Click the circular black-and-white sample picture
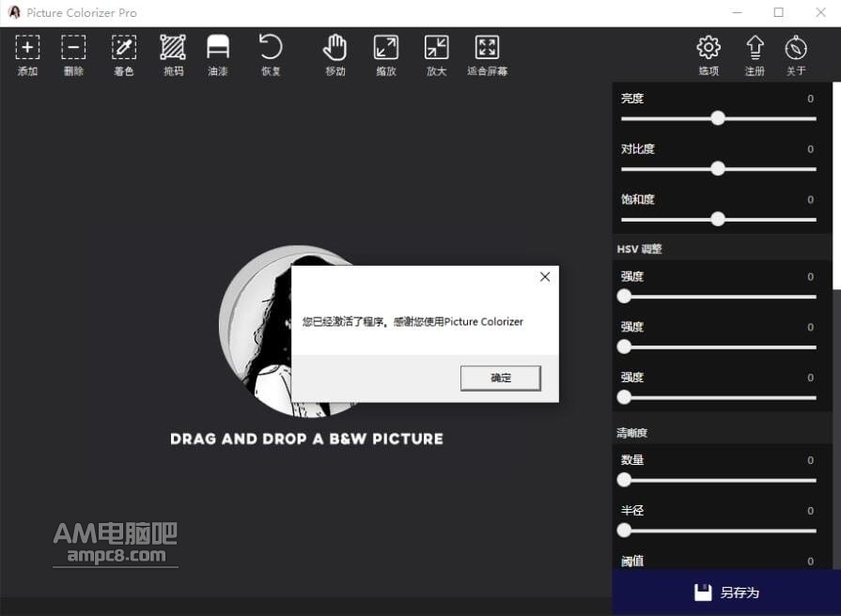 pyautogui.click(x=256, y=331)
